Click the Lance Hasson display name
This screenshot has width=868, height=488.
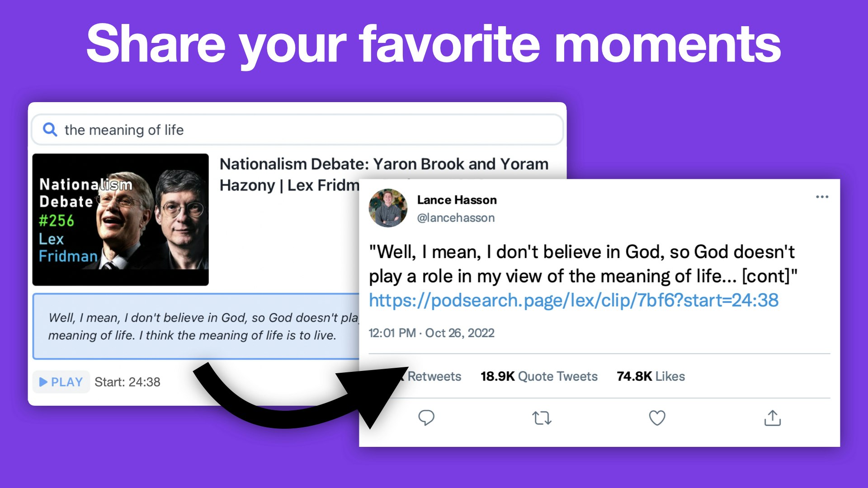point(457,200)
